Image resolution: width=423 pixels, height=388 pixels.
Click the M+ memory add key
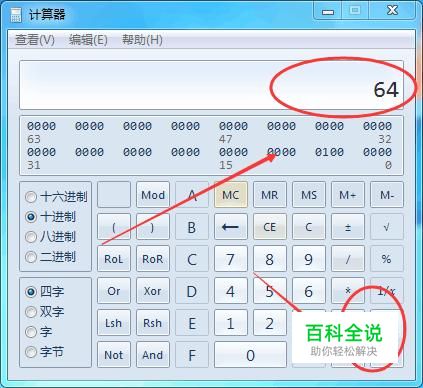348,195
